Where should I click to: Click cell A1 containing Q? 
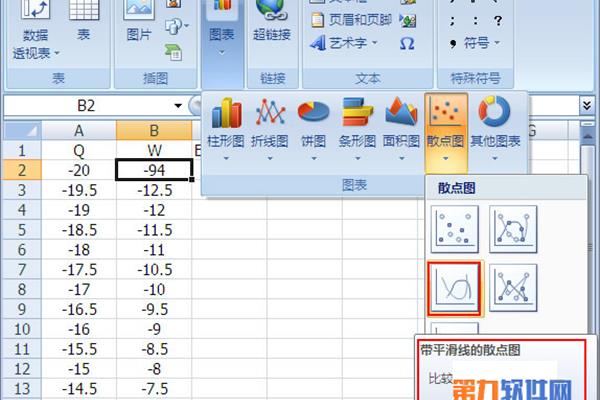click(79, 150)
